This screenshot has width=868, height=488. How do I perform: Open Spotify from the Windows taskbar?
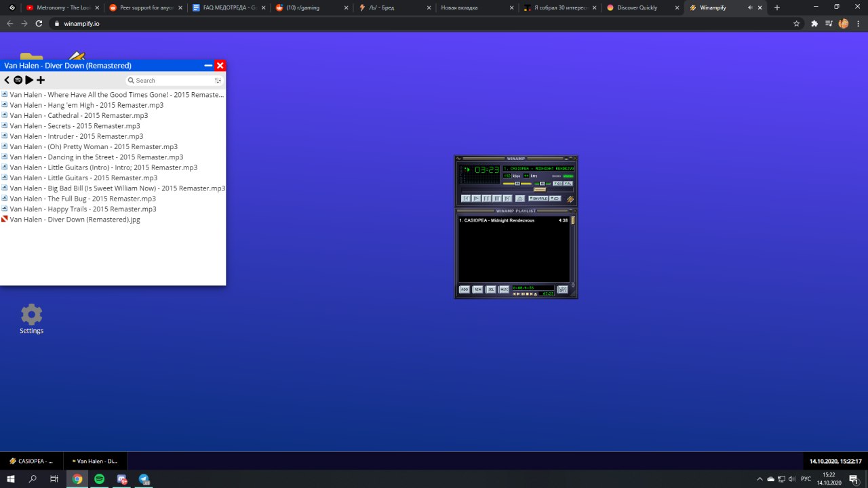click(99, 479)
